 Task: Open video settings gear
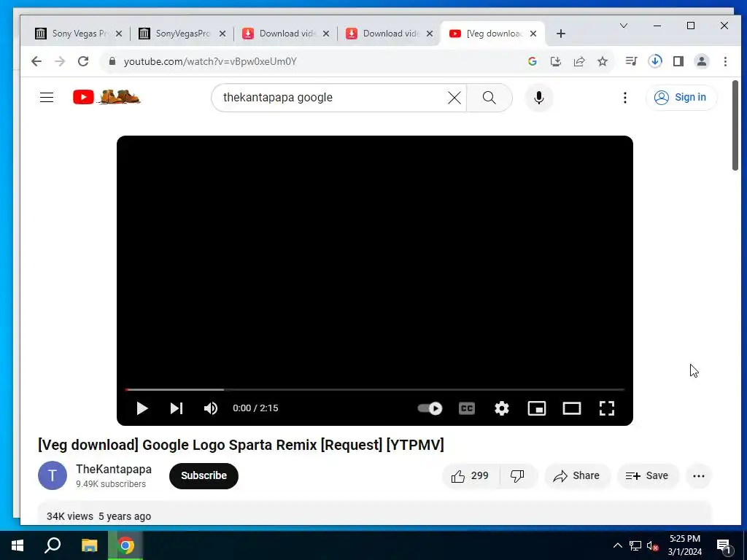(502, 408)
